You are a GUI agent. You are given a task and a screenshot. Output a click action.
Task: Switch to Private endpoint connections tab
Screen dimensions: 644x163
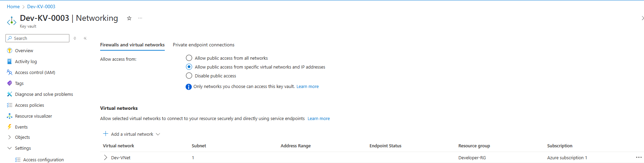point(204,45)
